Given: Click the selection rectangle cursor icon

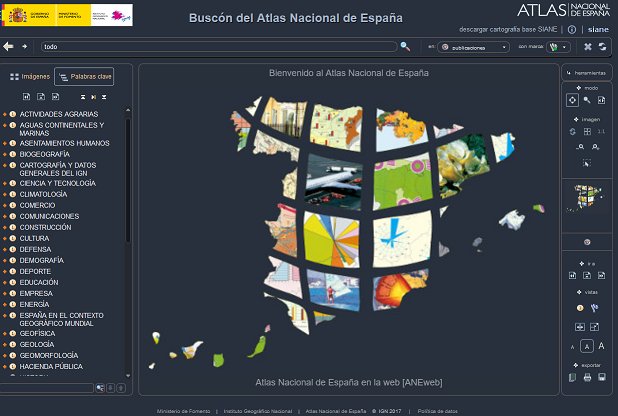Looking at the screenshot, I should coord(587,163).
